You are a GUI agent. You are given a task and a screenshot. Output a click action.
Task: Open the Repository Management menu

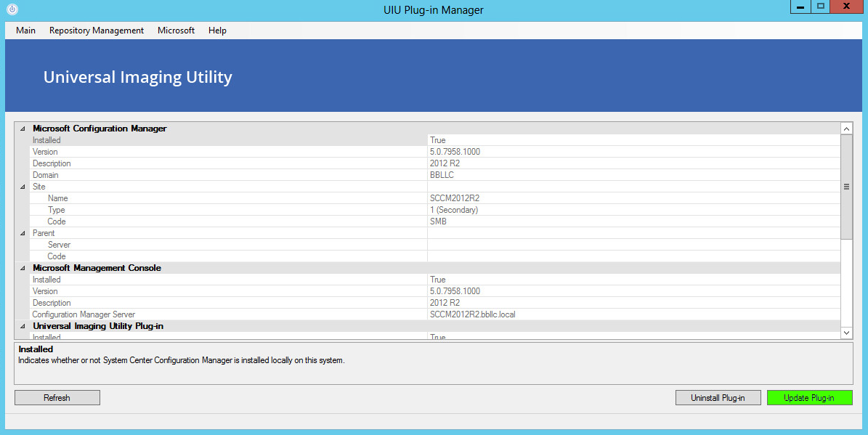pyautogui.click(x=96, y=31)
